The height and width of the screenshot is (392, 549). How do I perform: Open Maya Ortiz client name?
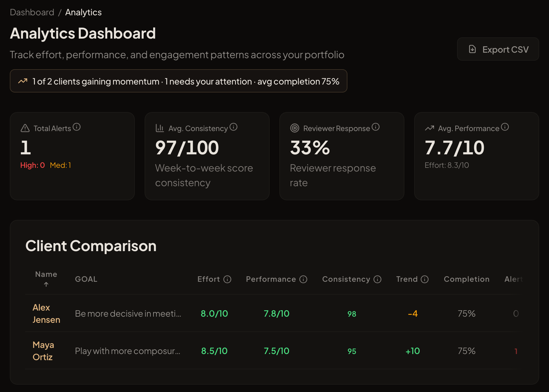tap(43, 351)
